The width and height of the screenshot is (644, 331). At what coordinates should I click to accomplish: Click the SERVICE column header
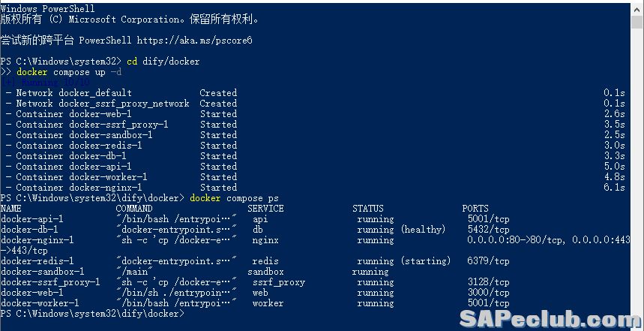point(265,209)
